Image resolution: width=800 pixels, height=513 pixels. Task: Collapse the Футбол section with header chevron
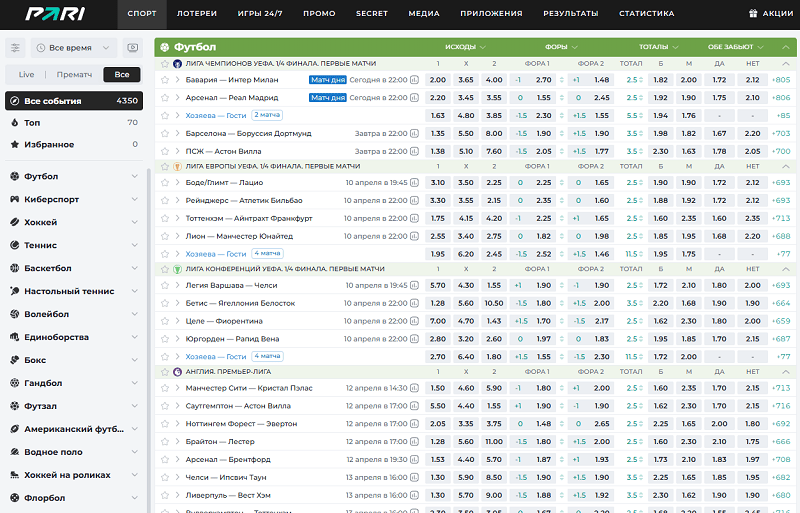click(785, 47)
